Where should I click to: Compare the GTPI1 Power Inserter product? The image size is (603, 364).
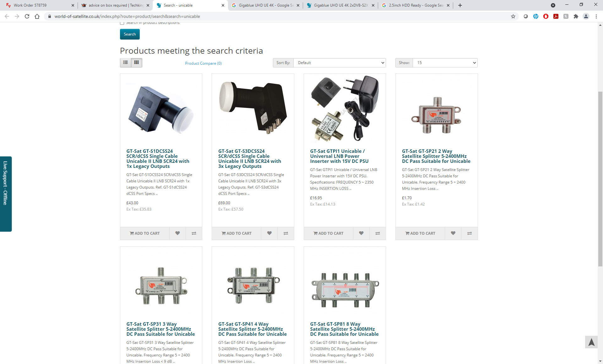378,233
